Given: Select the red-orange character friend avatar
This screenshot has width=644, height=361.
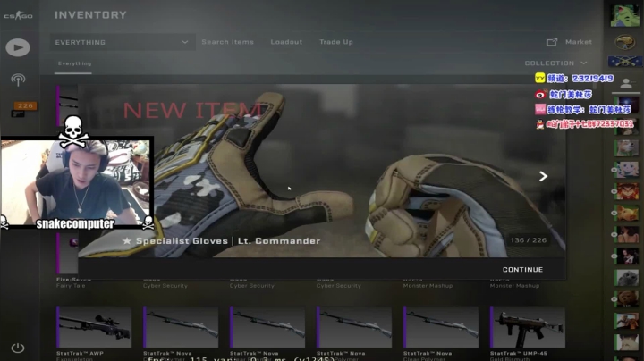Looking at the screenshot, I should [x=627, y=191].
